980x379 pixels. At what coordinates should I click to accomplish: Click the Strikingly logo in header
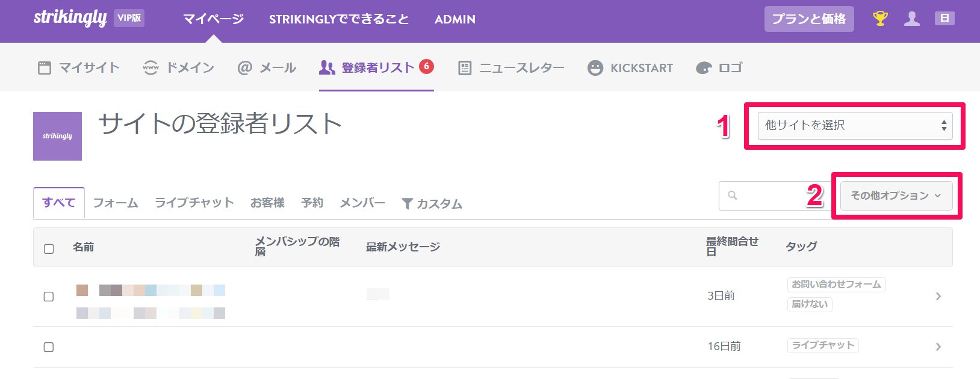(x=70, y=18)
